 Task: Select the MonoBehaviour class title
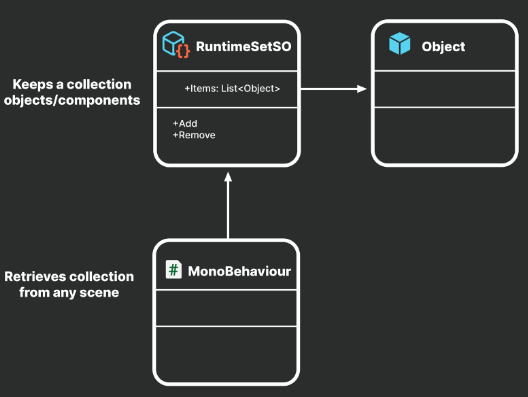tap(239, 271)
